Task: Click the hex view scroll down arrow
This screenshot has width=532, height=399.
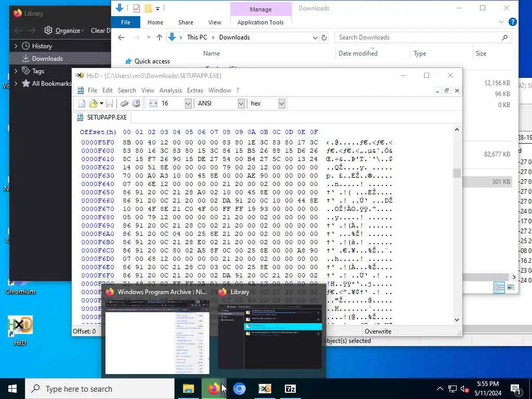Action: pyautogui.click(x=457, y=320)
